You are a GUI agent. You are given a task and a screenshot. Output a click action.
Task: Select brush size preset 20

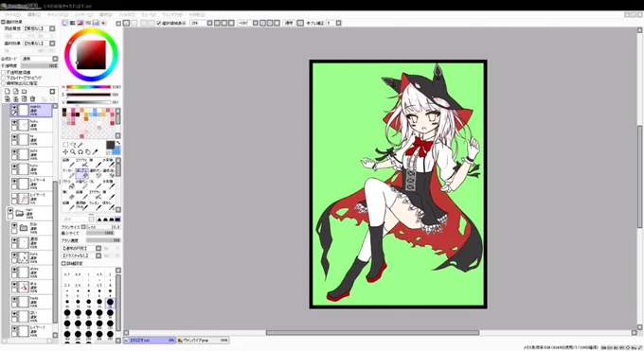110,303
